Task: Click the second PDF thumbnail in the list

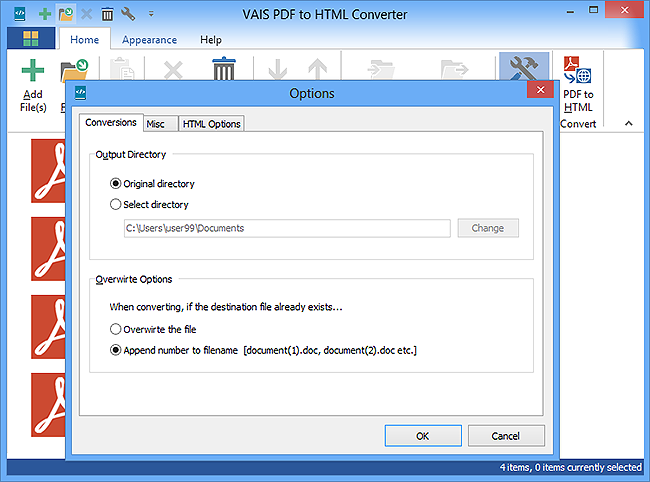Action: pos(48,249)
